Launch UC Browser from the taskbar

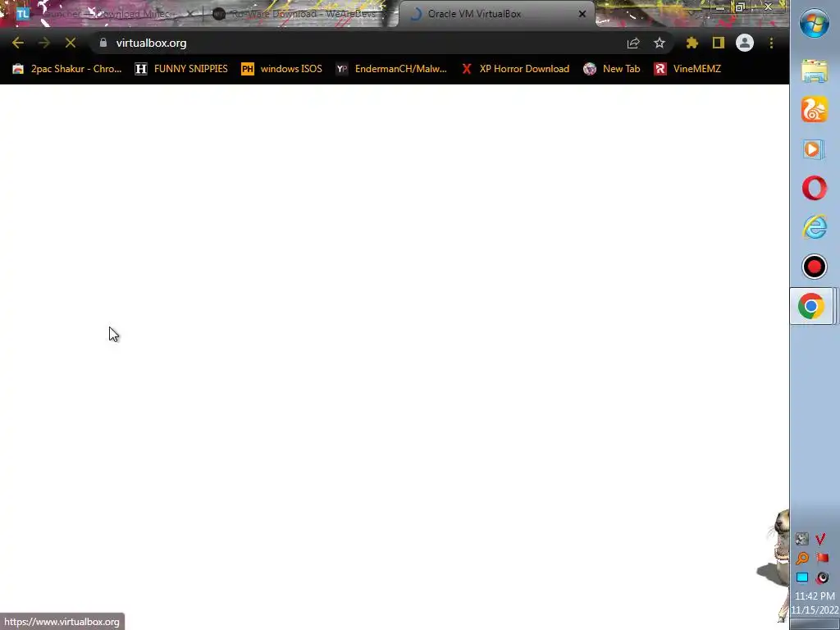pos(815,110)
